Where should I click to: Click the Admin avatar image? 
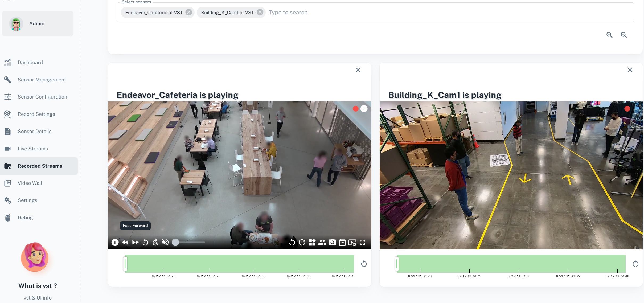coord(16,24)
